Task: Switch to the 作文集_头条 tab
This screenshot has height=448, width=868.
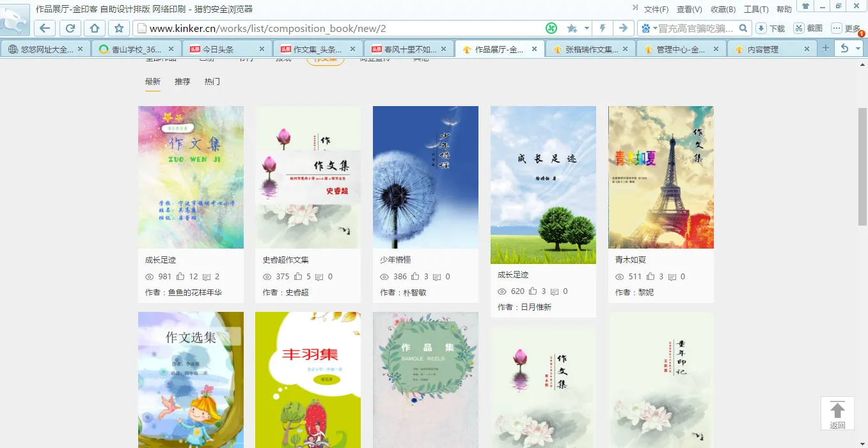Action: coord(317,49)
